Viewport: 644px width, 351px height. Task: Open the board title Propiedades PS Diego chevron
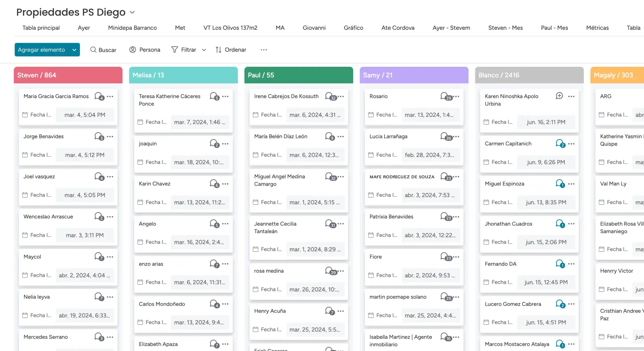(132, 12)
